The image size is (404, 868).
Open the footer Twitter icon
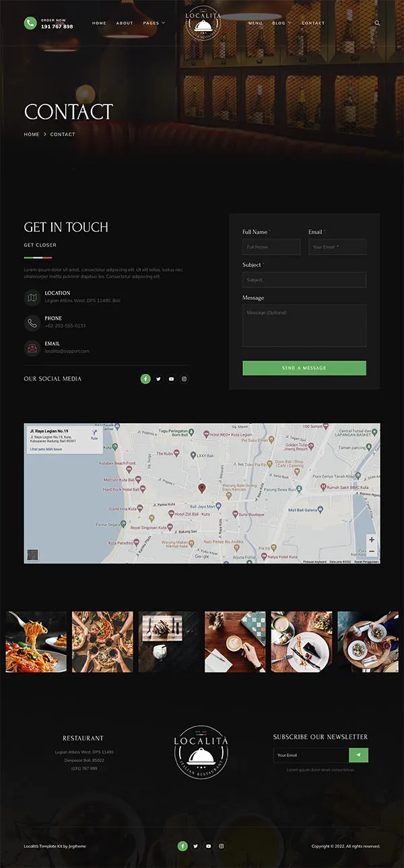pyautogui.click(x=195, y=846)
